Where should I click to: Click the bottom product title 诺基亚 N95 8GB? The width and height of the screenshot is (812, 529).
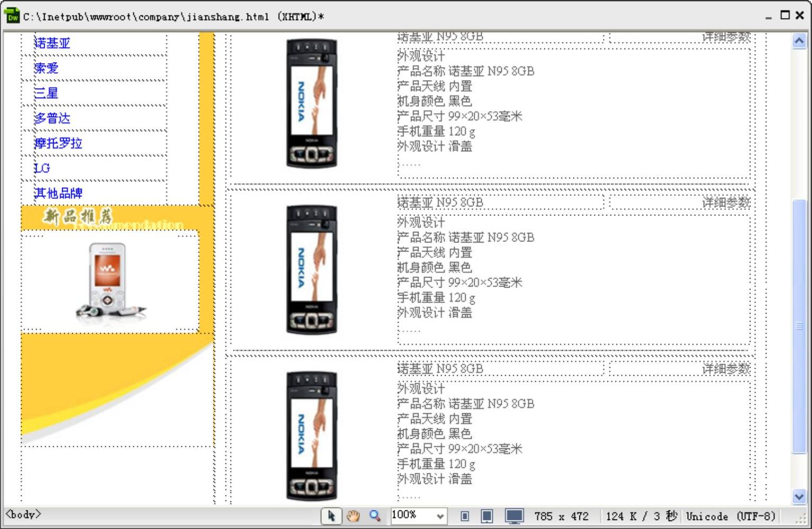coord(440,368)
